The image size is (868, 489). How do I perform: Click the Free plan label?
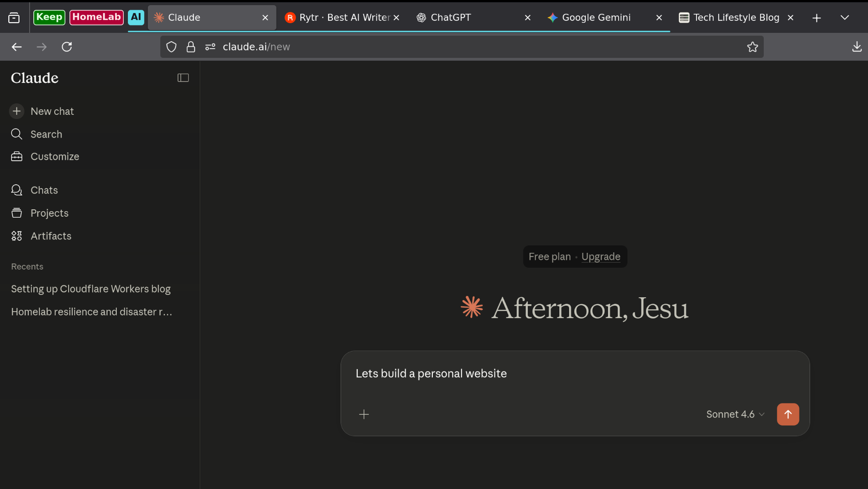[550, 257]
